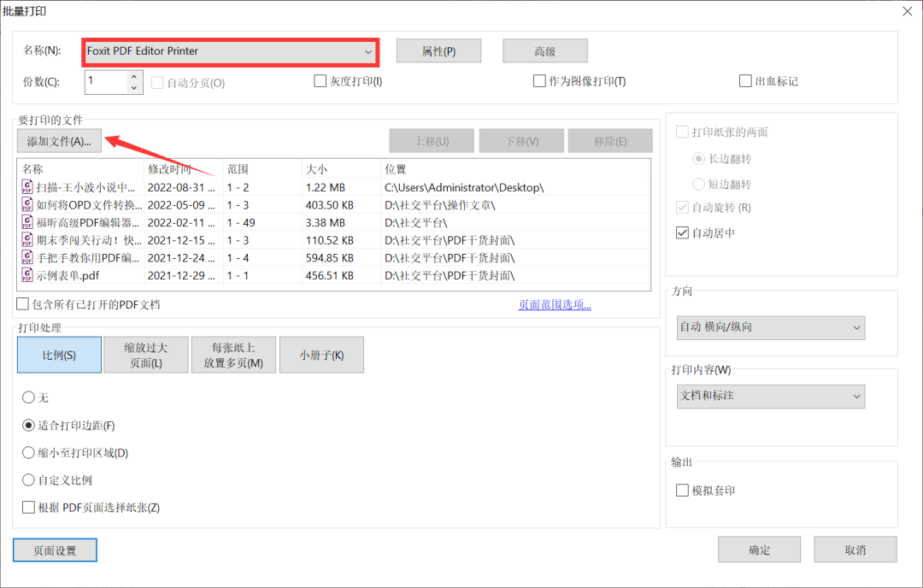
Task: Switch to 缩放过大页面 tab
Action: pos(146,355)
